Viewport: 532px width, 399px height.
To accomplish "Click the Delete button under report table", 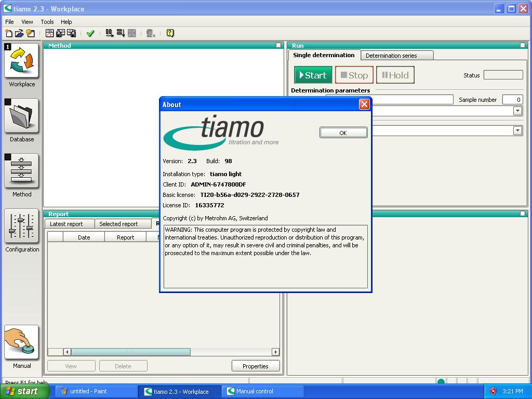I will [123, 366].
